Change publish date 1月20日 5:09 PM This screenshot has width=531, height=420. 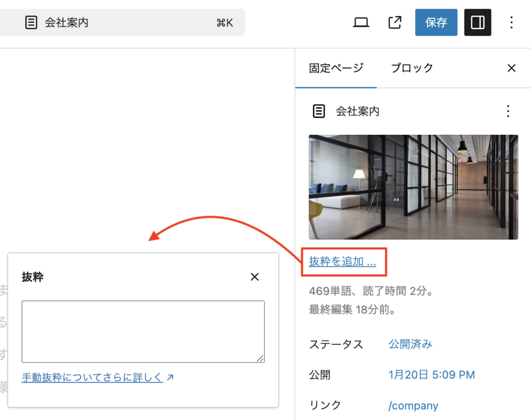(x=431, y=375)
